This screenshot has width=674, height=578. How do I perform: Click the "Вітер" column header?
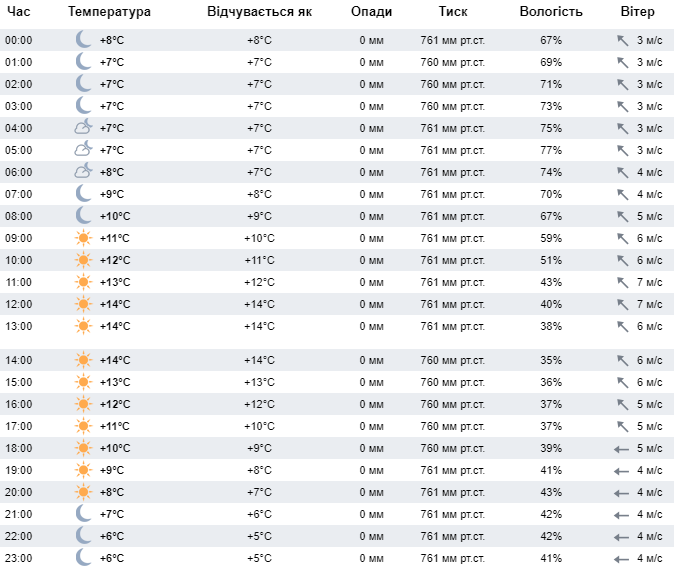637,12
